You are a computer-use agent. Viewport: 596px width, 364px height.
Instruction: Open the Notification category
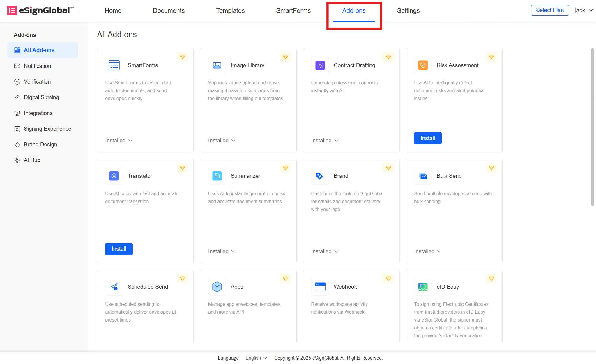click(43, 66)
